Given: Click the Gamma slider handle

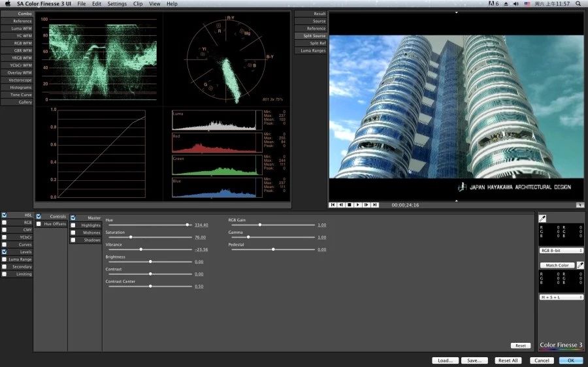Looking at the screenshot, I should point(248,237).
